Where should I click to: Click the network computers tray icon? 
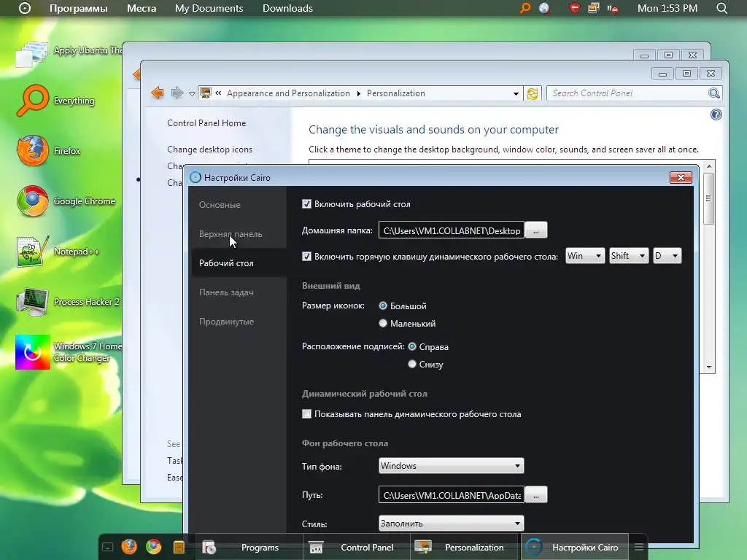594,8
